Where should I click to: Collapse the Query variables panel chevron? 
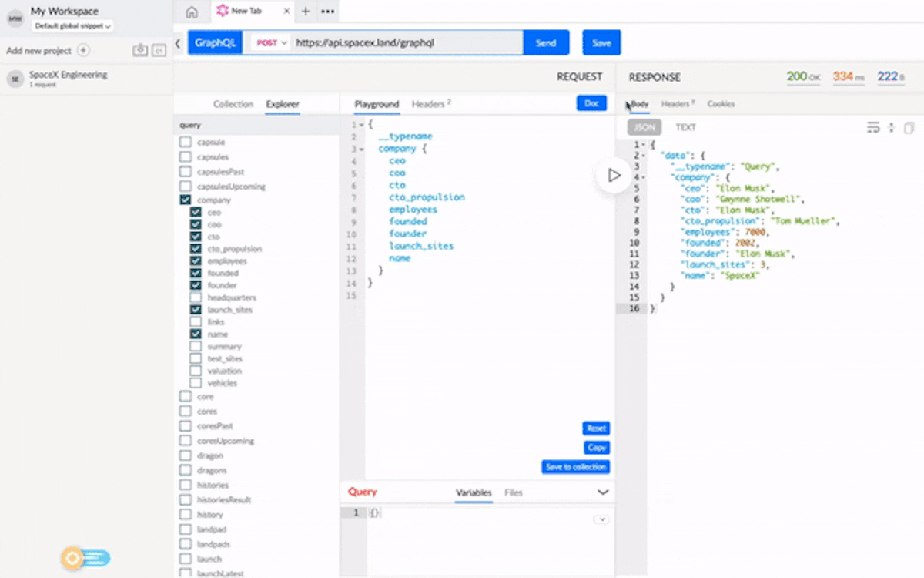(x=603, y=492)
